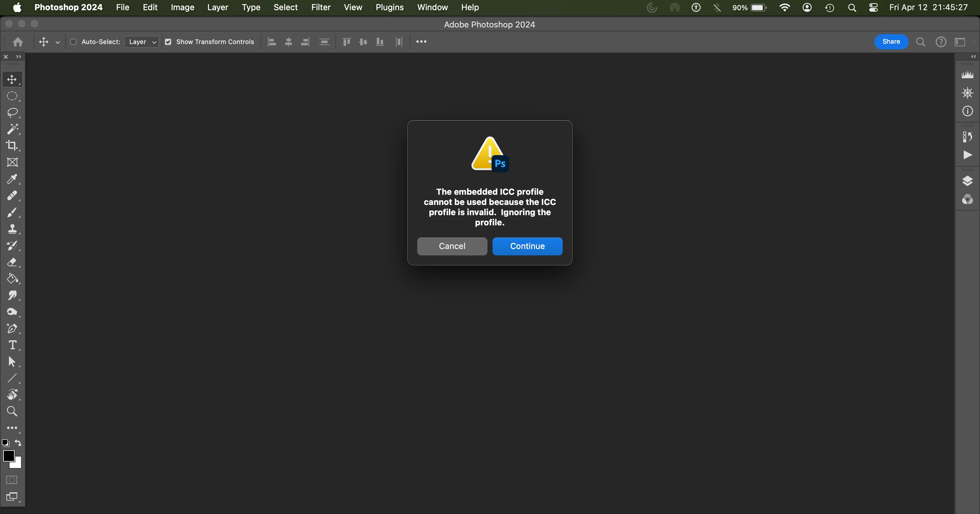Click Cancel in the ICC dialog

tap(452, 246)
